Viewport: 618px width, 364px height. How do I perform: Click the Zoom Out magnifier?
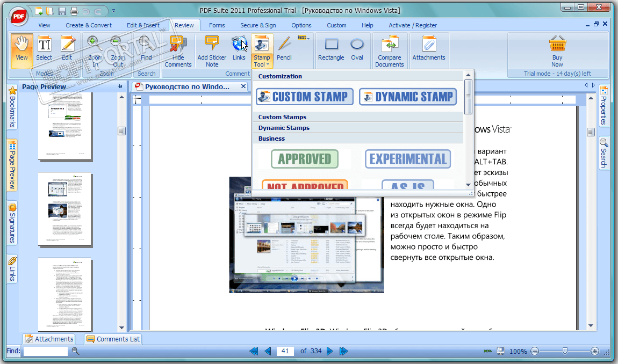[118, 51]
